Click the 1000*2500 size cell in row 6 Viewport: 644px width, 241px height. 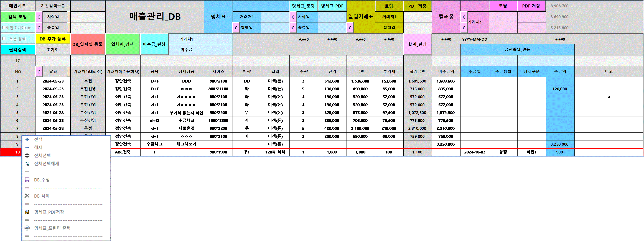[x=218, y=120]
